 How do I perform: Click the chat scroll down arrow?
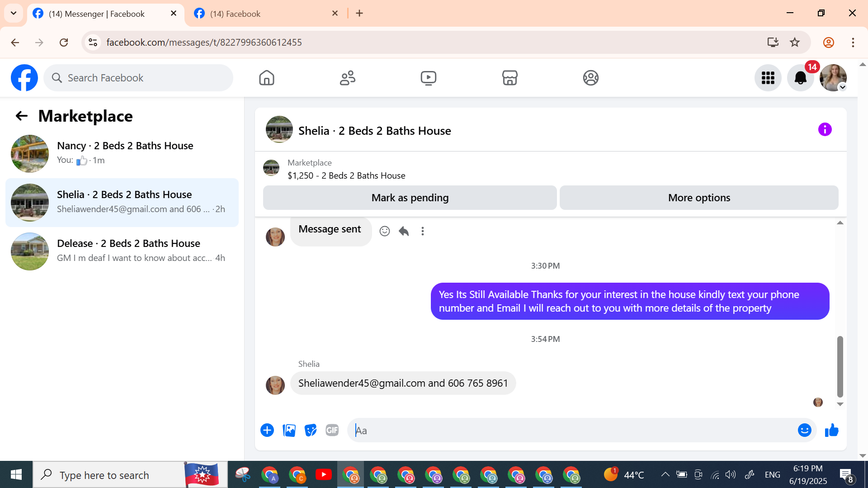[840, 404]
